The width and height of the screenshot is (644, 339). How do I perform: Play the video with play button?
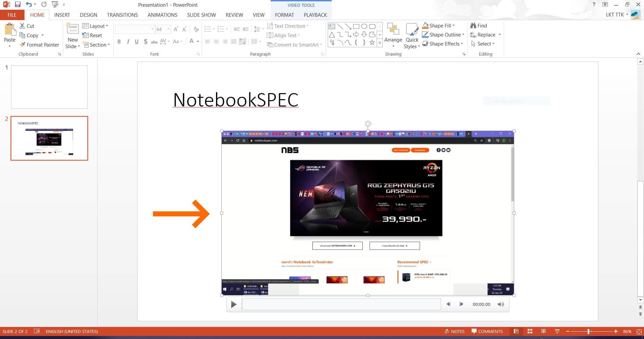234,304
